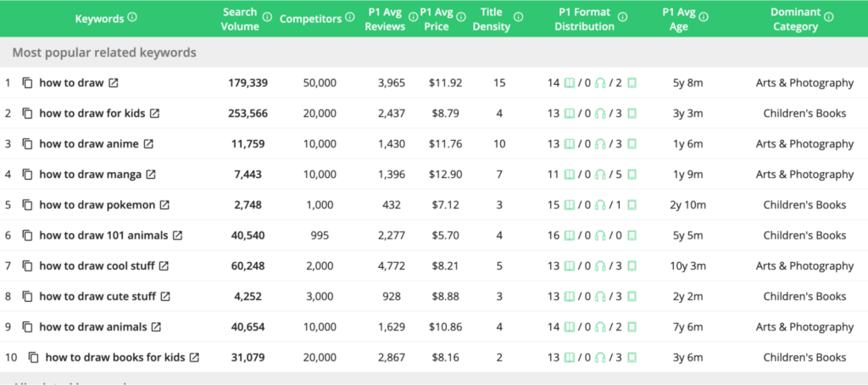This screenshot has height=385, width=868.
Task: Sort by the Search Volume column header
Action: point(240,19)
